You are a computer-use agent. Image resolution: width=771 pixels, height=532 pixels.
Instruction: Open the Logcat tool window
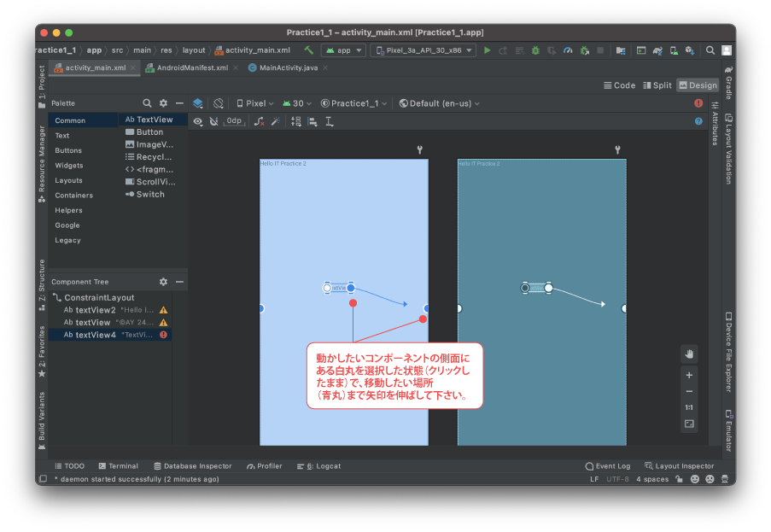coord(318,466)
